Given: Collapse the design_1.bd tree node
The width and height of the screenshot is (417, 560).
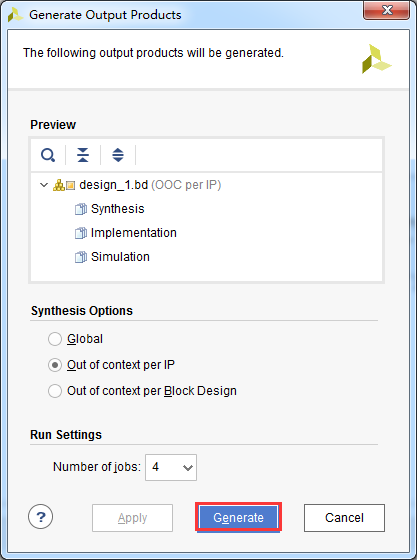Looking at the screenshot, I should click(44, 185).
